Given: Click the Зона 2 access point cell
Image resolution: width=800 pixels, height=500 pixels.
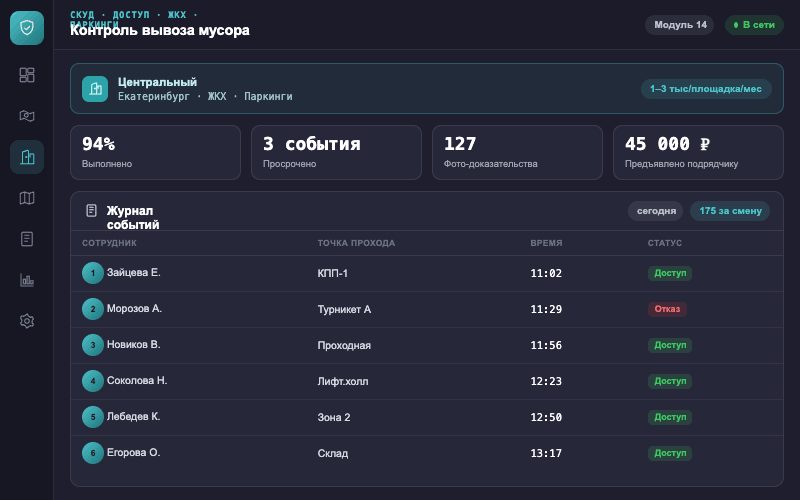Looking at the screenshot, I should tap(334, 417).
